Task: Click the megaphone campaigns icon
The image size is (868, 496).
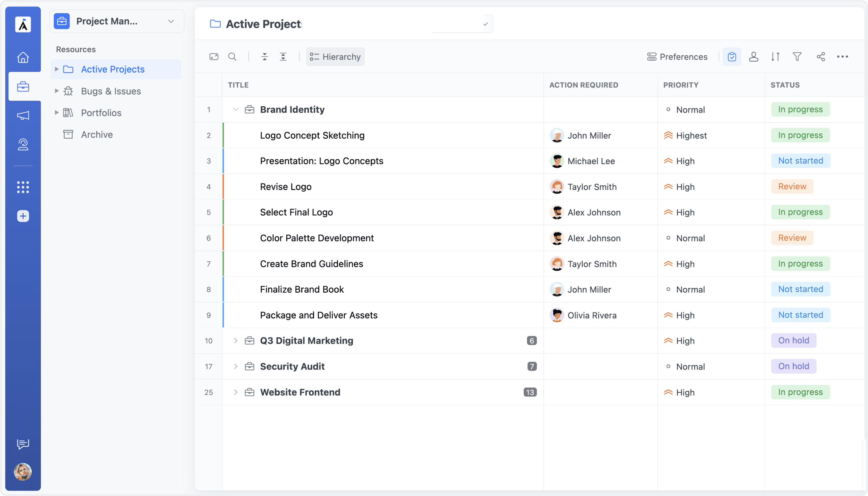Action: 23,116
